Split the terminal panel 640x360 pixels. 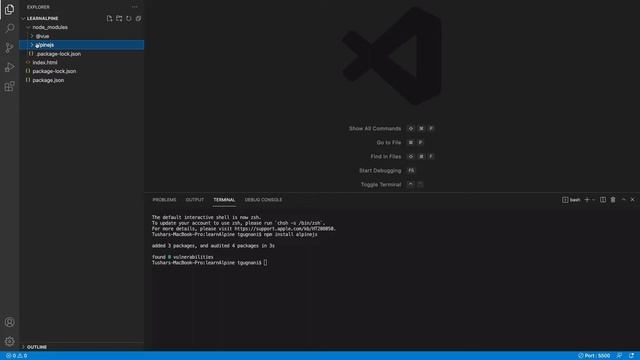coord(603,200)
